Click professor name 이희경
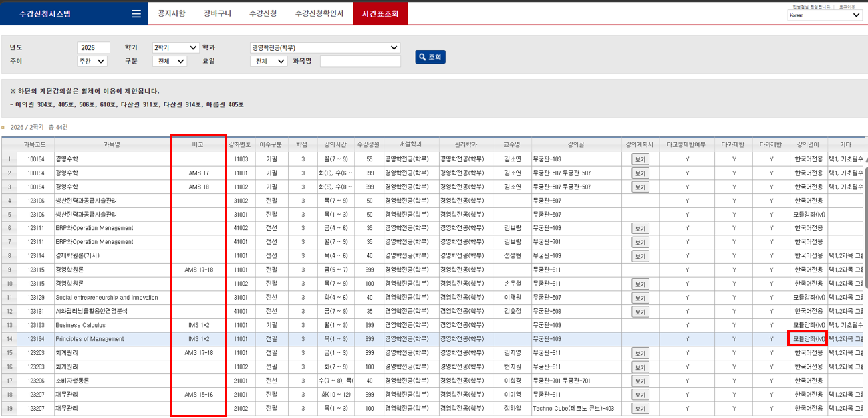Screen dimensions: 868x418 coord(513,381)
